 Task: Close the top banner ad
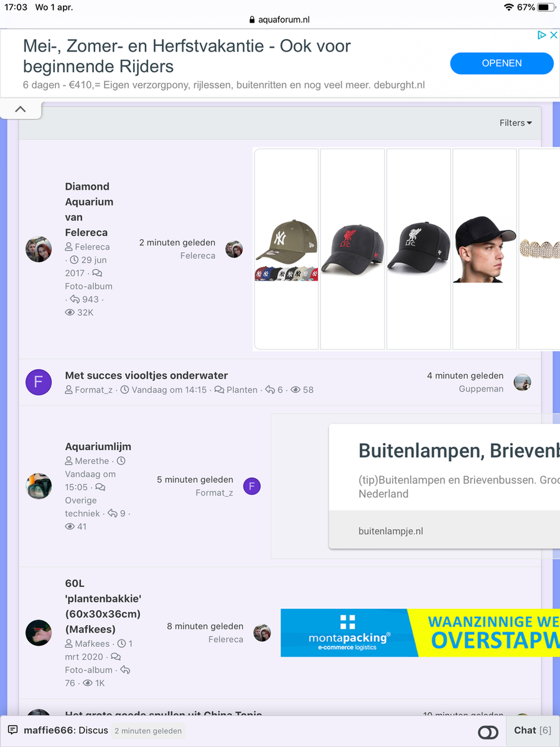[x=553, y=35]
